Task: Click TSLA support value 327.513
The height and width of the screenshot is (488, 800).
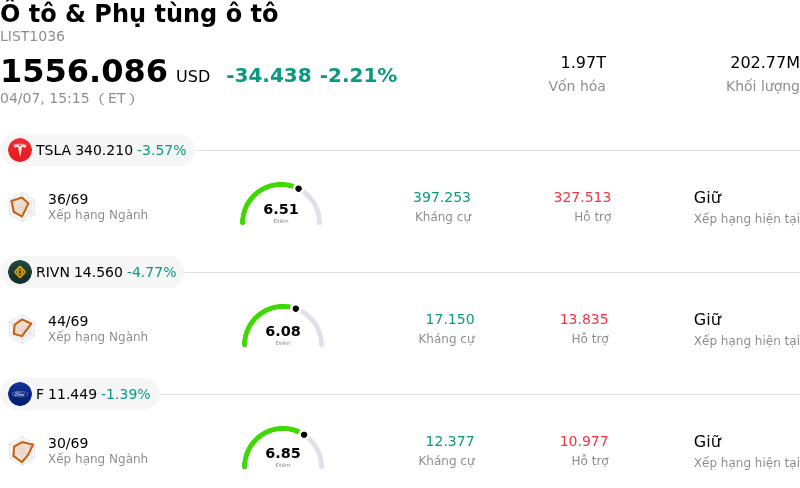Action: point(582,198)
